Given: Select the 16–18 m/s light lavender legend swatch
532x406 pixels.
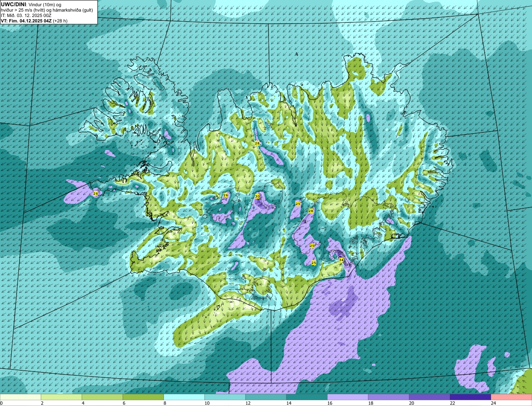Looking at the screenshot, I should point(348,397).
